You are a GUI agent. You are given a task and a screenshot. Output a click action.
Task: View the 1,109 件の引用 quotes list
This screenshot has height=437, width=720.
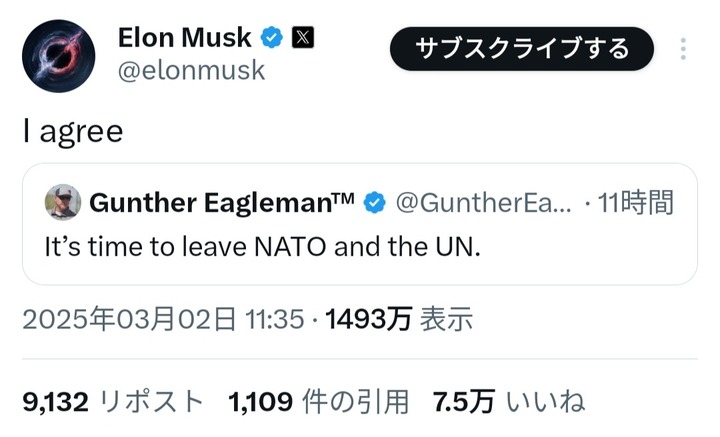318,402
